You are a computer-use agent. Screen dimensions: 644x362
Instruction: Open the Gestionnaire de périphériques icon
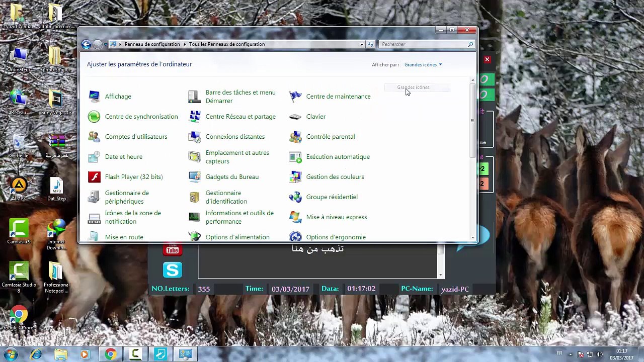point(94,197)
